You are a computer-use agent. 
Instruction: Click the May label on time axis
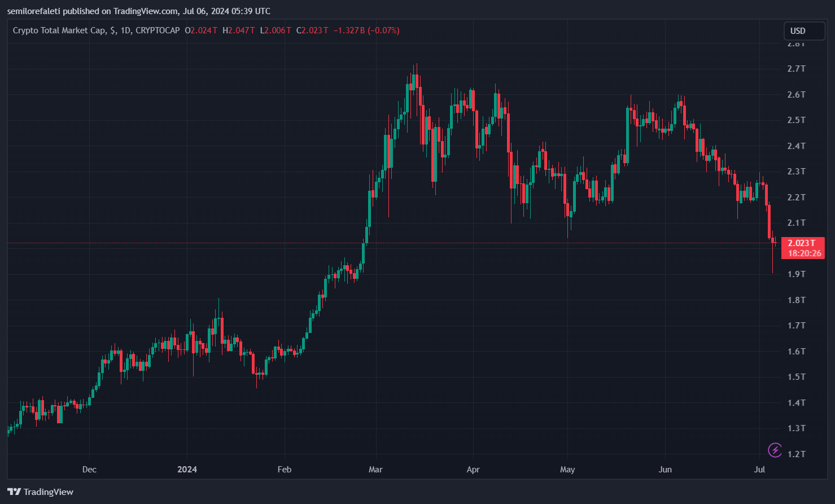(x=567, y=470)
